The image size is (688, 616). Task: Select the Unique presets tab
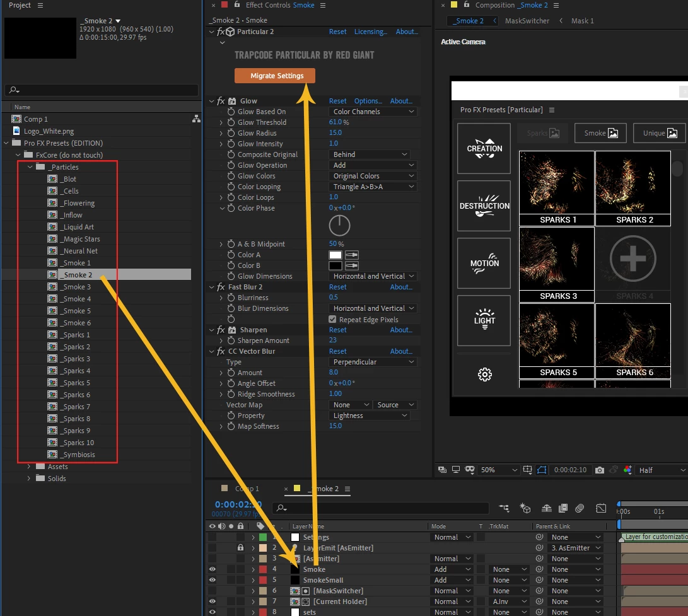click(x=660, y=133)
